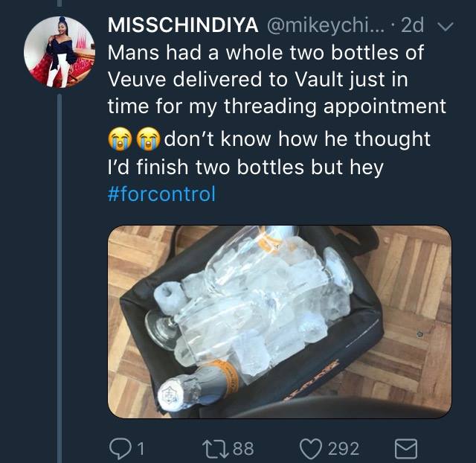Open the MISSCHINDIYA display name
Viewport: 476px width, 463px height.
point(183,25)
